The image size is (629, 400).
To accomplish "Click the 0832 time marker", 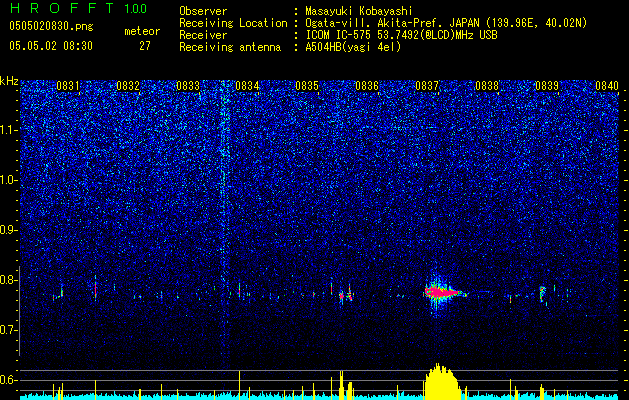I will click(x=128, y=86).
